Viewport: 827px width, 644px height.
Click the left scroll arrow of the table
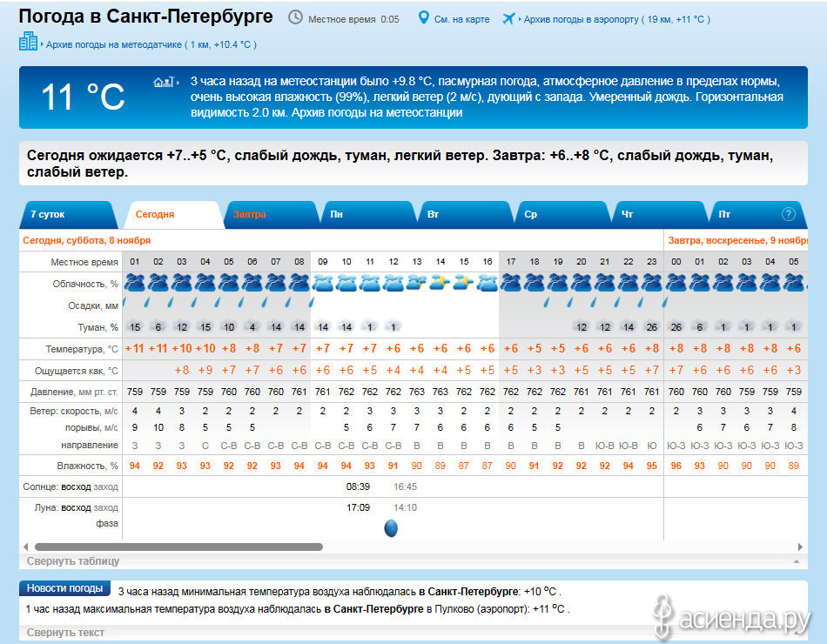25,547
